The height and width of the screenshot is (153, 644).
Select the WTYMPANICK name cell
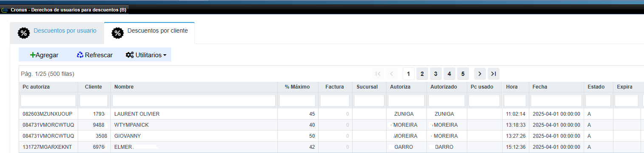point(194,125)
